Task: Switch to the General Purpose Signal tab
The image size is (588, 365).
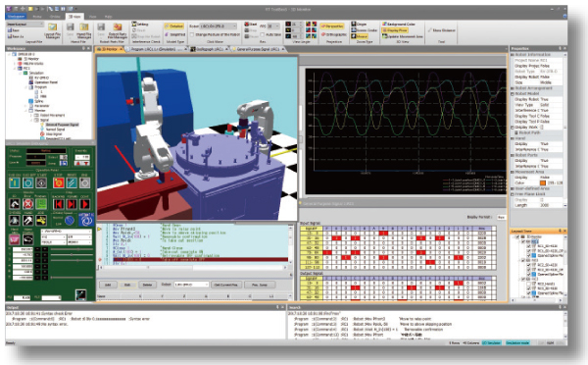Action: (x=257, y=49)
